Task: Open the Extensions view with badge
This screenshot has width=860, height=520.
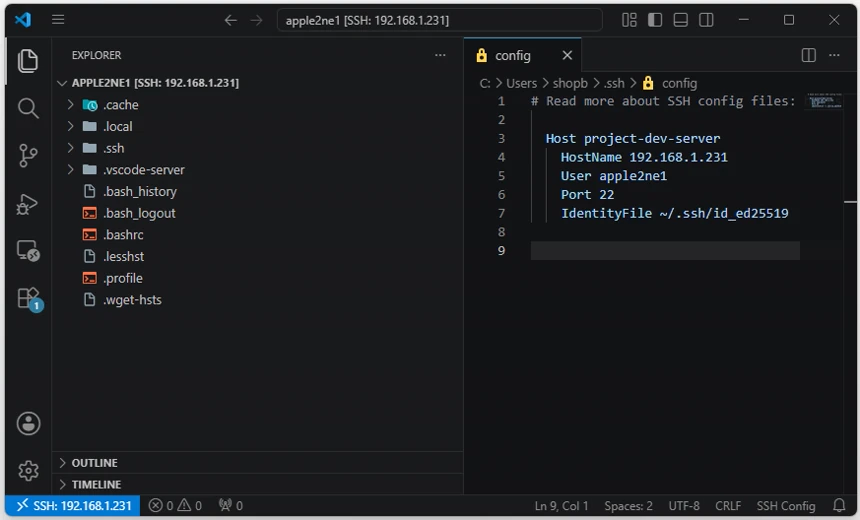Action: (x=28, y=298)
